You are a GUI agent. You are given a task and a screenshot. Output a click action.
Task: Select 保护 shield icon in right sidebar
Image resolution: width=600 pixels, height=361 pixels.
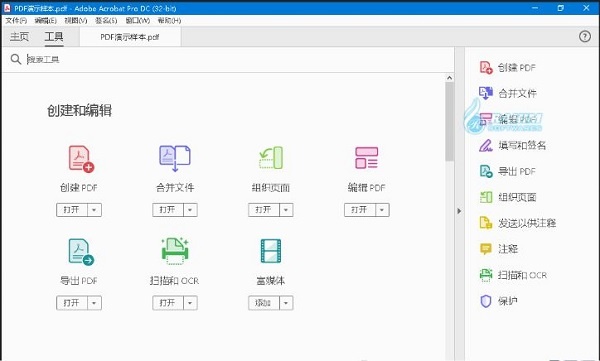tap(486, 301)
